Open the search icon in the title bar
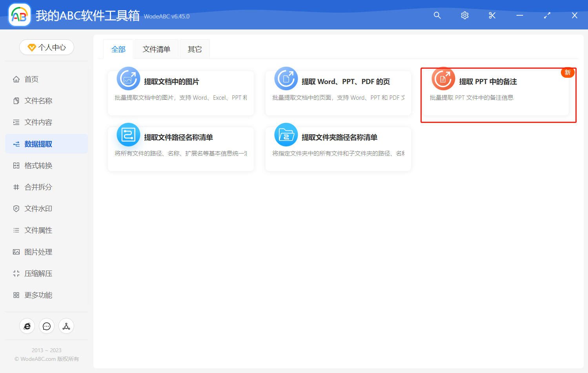The height and width of the screenshot is (373, 588). pos(437,15)
